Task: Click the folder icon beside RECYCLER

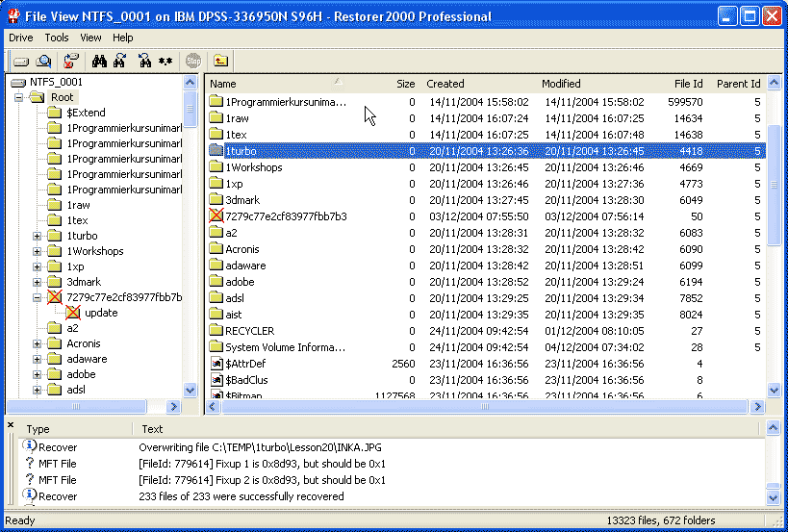Action: click(x=216, y=331)
